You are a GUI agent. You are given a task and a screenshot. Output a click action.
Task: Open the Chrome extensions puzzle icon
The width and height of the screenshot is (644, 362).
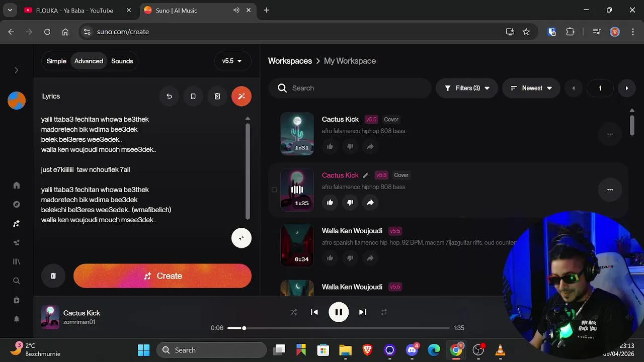[x=570, y=32]
